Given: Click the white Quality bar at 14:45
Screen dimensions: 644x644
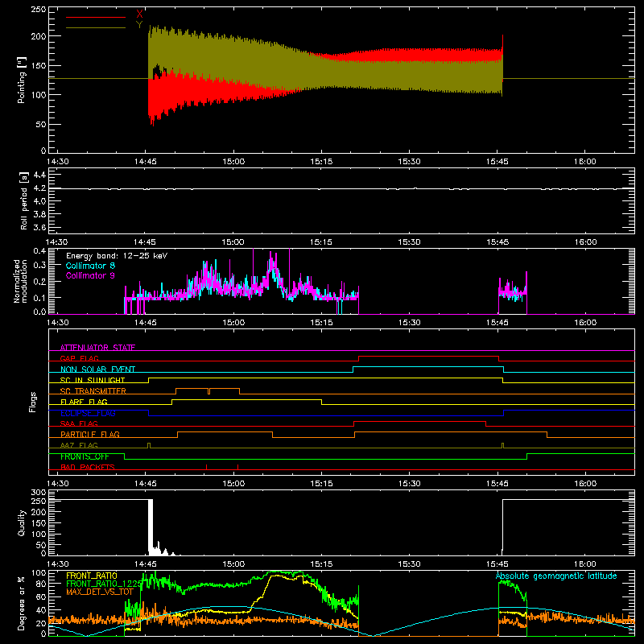Looking at the screenshot, I should (x=151, y=527).
